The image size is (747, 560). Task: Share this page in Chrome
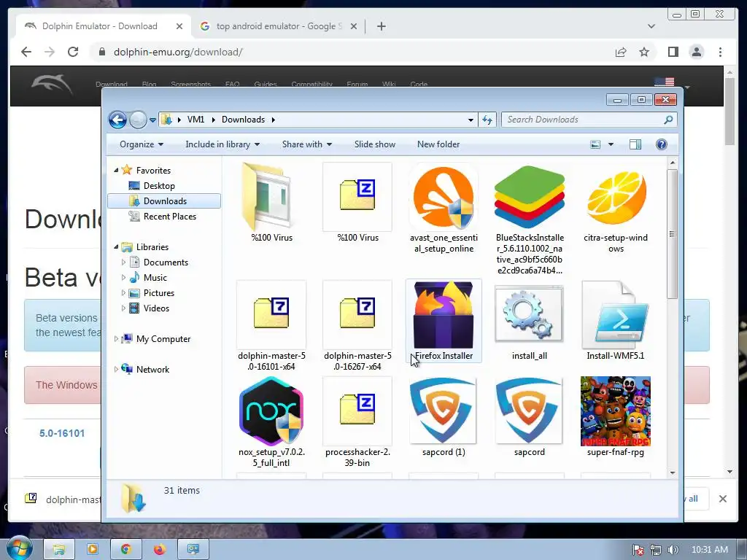620,52
